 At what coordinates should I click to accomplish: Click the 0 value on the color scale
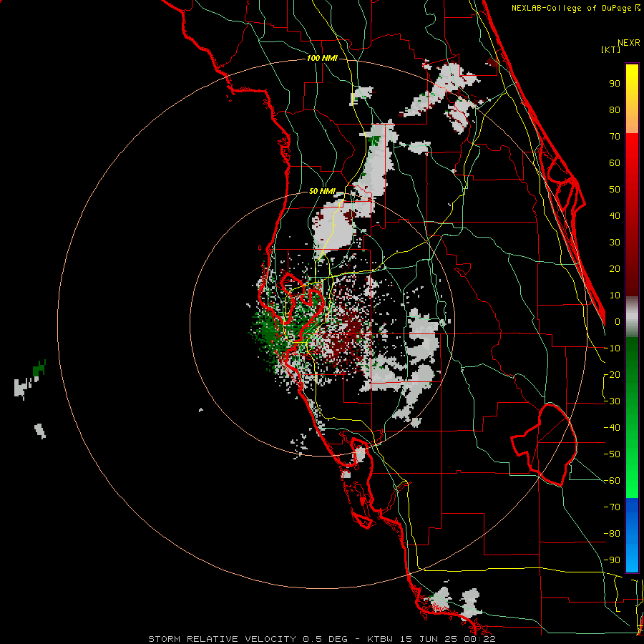[618, 321]
